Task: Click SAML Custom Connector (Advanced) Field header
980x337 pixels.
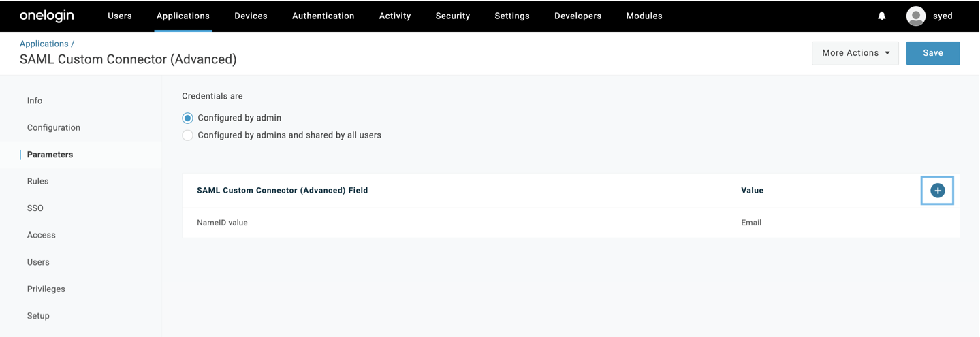Action: click(283, 191)
